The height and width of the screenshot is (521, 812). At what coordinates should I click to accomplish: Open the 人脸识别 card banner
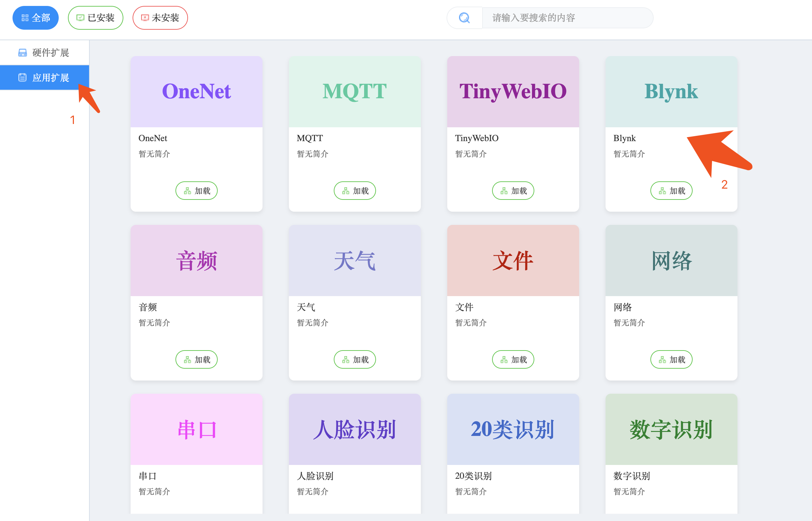[355, 429]
